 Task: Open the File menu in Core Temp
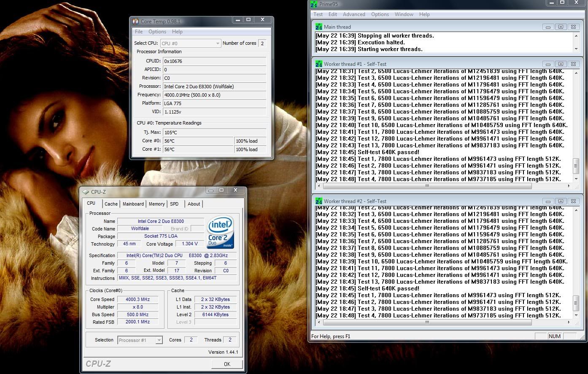coord(139,32)
